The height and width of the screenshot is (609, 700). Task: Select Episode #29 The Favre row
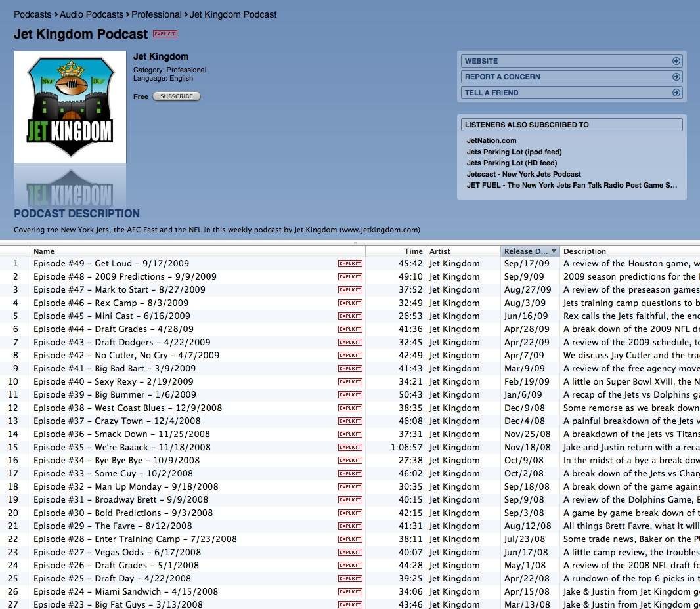(x=350, y=526)
